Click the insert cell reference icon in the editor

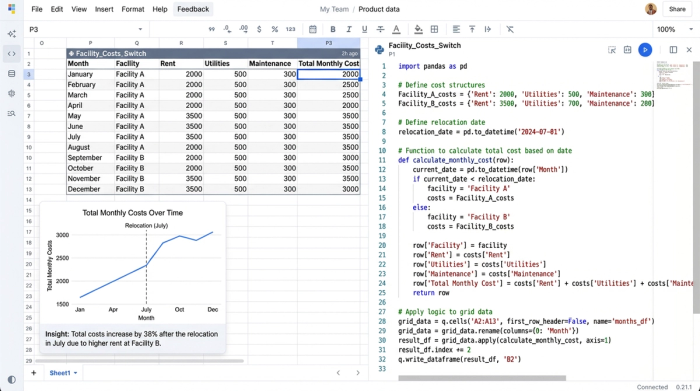(x=628, y=50)
